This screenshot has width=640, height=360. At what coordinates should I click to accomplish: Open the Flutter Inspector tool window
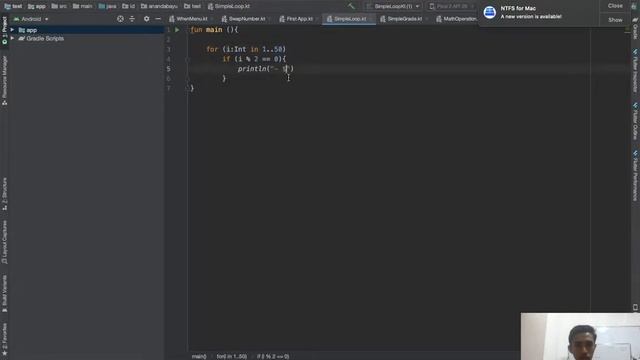coord(635,71)
